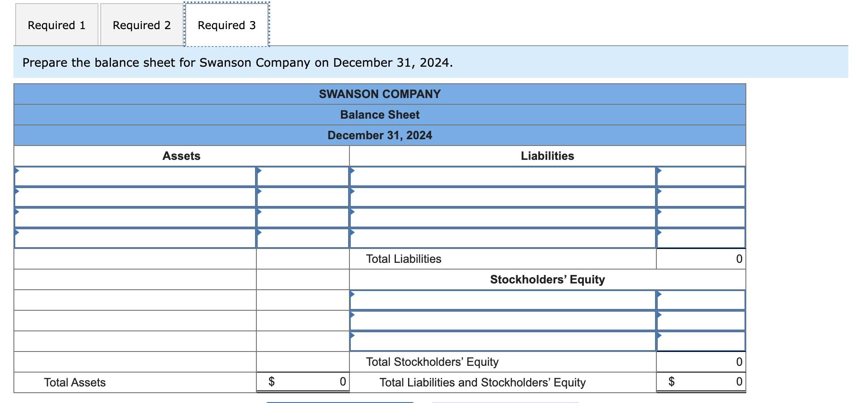Click Total Liabilities and Stockholders' Equity label
The width and height of the screenshot is (868, 403).
click(482, 382)
